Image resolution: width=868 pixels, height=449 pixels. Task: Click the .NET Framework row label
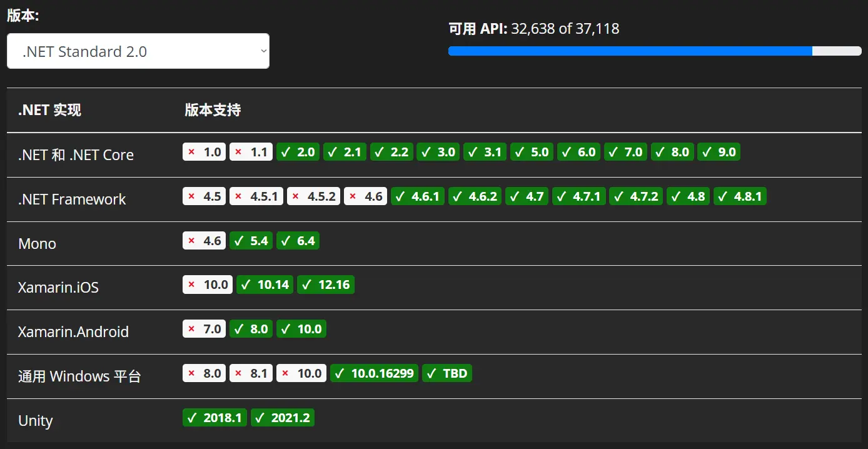pos(72,199)
